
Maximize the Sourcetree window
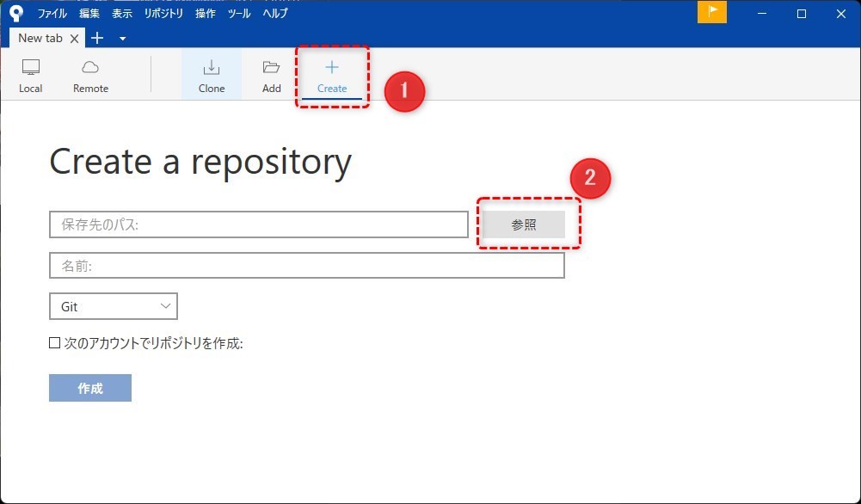click(802, 14)
